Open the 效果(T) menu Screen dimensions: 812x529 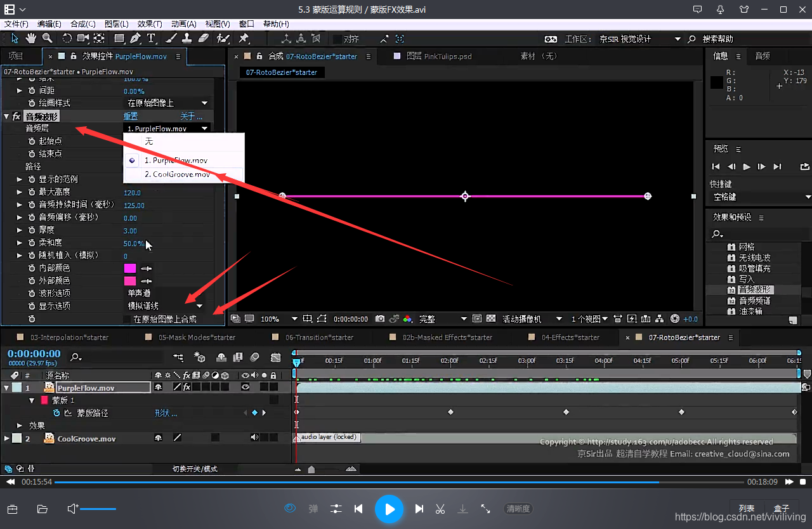[x=150, y=23]
